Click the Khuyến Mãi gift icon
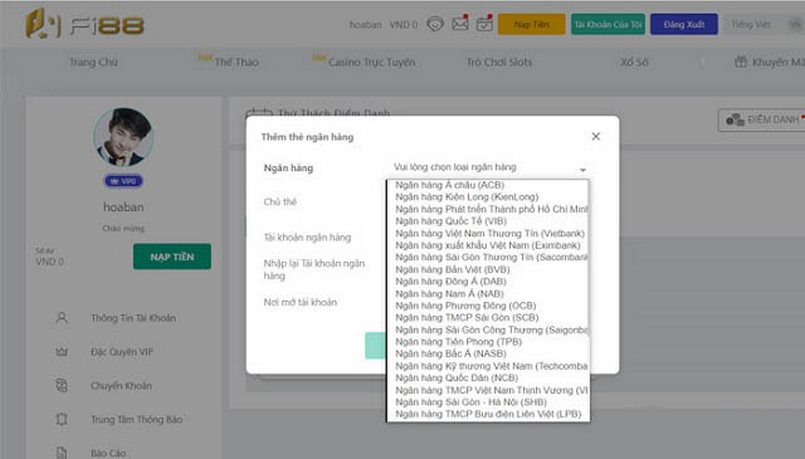Viewport: 805px width, 459px height. coord(740,62)
